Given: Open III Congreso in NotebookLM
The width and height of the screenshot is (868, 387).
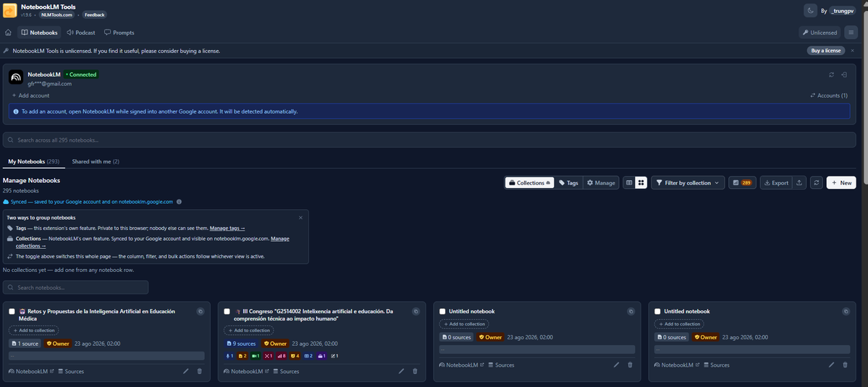Looking at the screenshot, I should coord(246,372).
